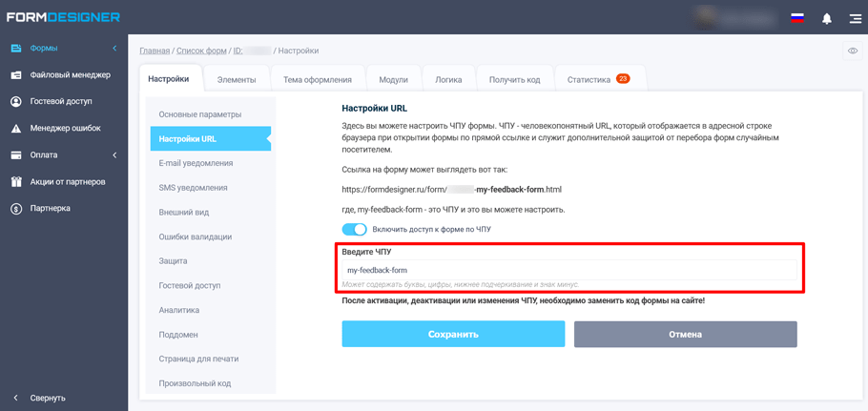Click the eye preview icon
The width and height of the screenshot is (868, 411).
click(853, 51)
